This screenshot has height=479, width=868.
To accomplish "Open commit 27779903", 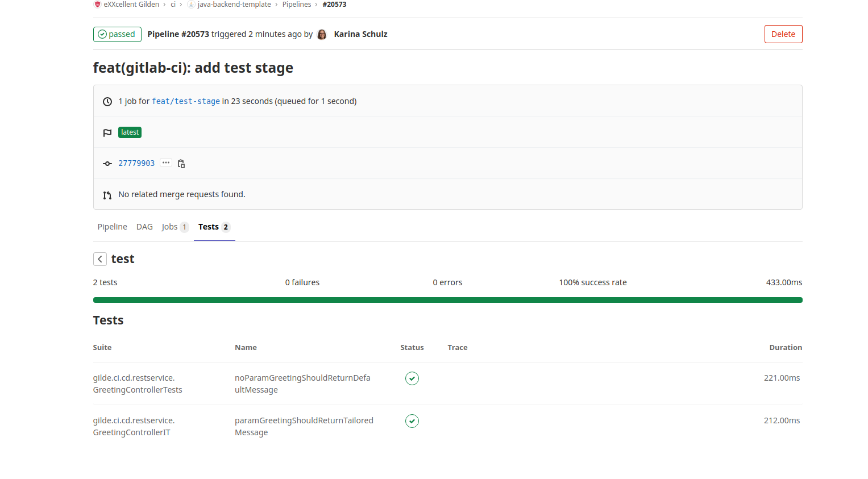I will click(136, 163).
